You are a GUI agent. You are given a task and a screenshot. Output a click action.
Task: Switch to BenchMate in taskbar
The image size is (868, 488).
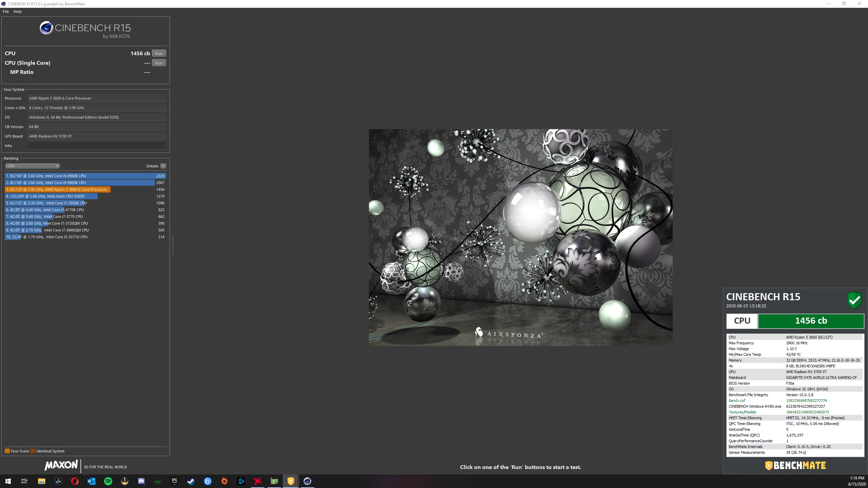291,481
